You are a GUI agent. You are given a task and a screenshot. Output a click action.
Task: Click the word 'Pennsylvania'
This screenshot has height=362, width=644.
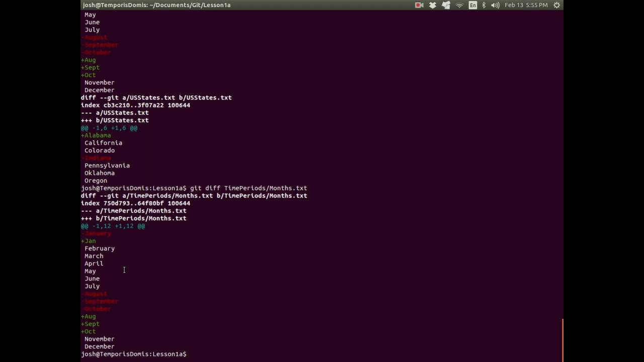[107, 165]
